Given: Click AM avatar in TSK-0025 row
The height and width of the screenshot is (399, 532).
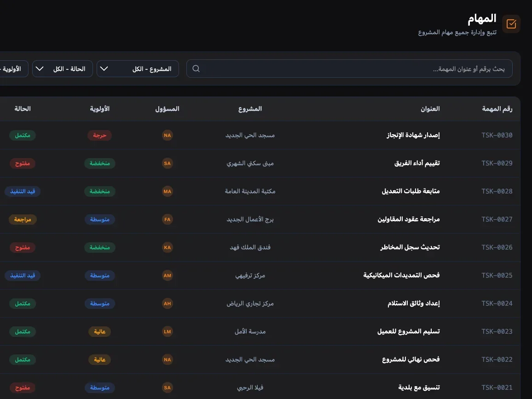Looking at the screenshot, I should click(x=167, y=275).
